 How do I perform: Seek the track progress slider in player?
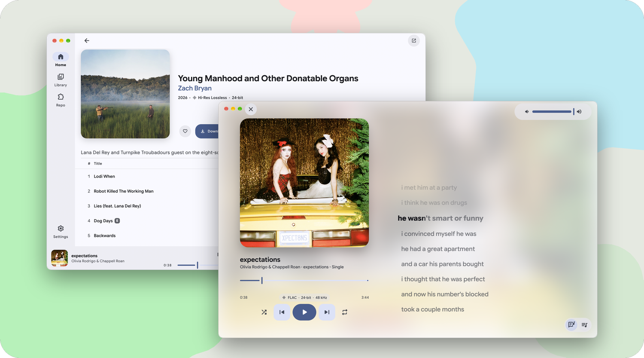pos(304,280)
